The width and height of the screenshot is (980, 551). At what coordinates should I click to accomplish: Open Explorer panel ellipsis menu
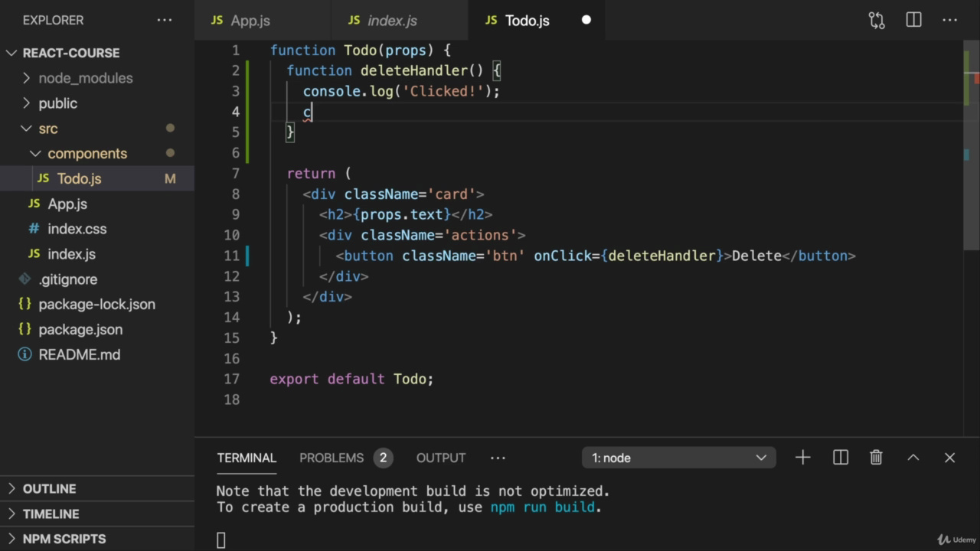[x=165, y=21]
